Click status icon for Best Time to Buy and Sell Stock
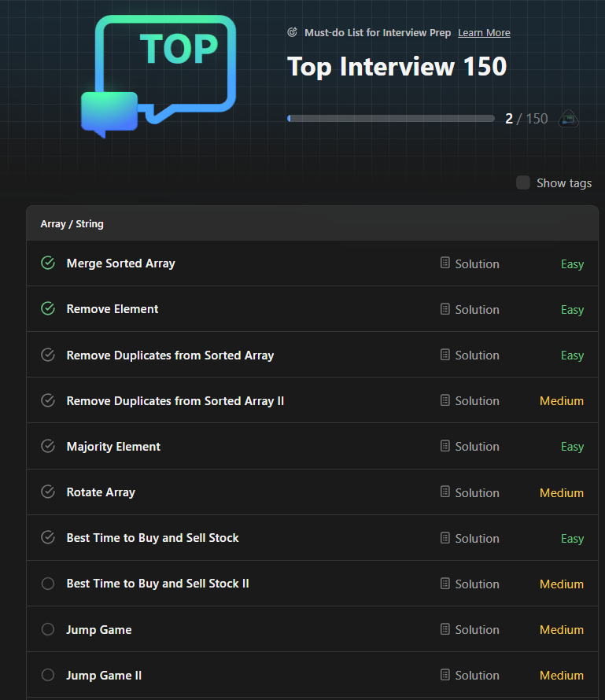The width and height of the screenshot is (605, 700). 48,537
